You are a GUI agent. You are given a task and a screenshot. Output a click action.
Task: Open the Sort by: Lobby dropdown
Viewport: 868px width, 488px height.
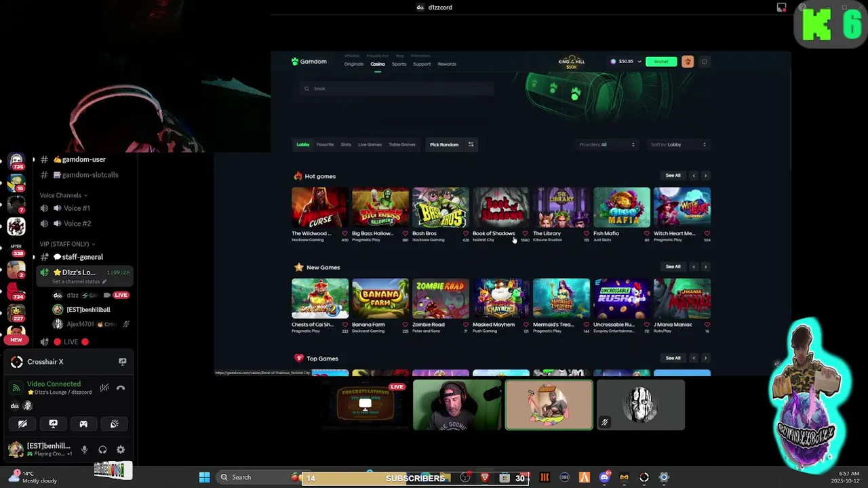click(678, 144)
